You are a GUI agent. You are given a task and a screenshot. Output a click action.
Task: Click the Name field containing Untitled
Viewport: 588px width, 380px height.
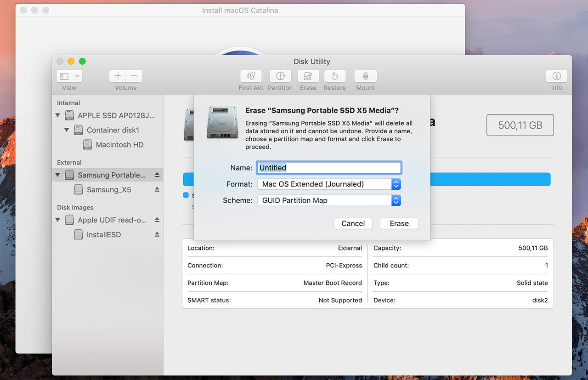point(329,168)
